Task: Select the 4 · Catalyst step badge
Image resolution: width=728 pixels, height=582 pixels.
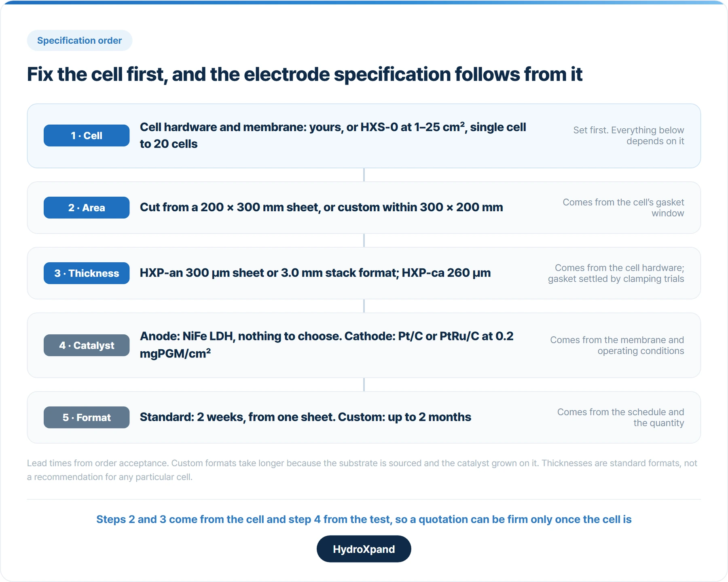Action: (x=87, y=345)
